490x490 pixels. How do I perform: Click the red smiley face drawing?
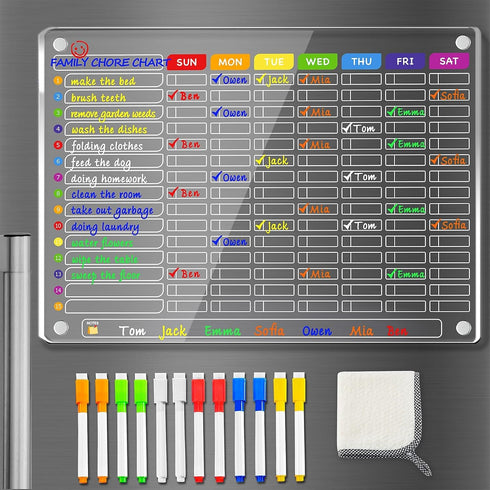pyautogui.click(x=79, y=49)
